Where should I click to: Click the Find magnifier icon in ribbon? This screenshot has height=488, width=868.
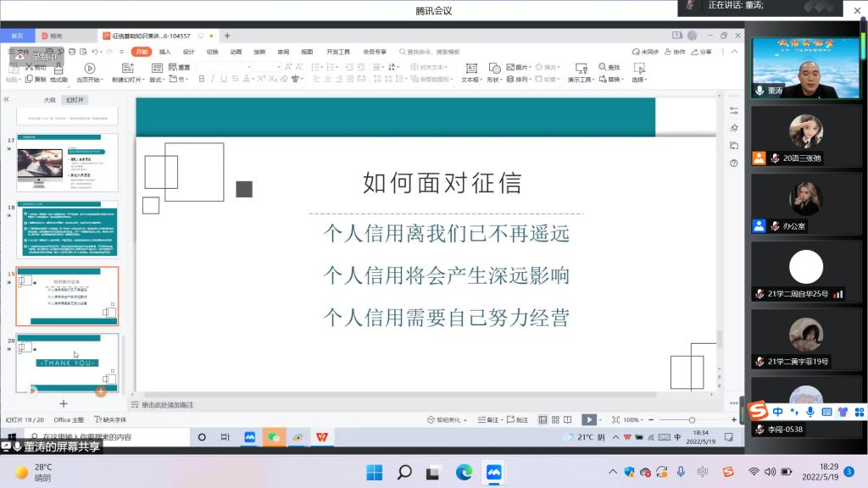(603, 67)
